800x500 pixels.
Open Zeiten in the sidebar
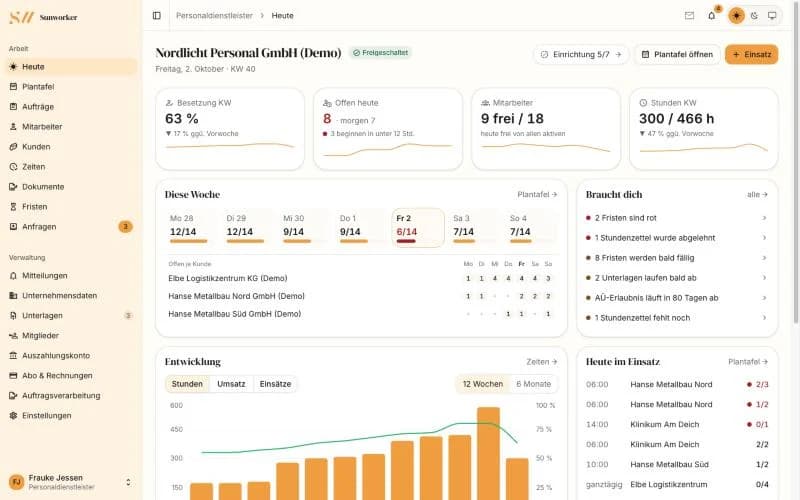[x=71, y=166]
